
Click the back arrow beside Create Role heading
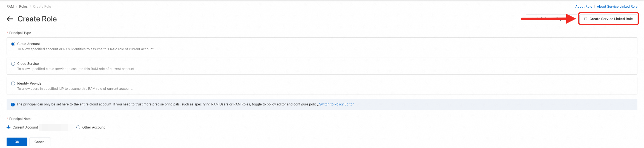click(10, 19)
